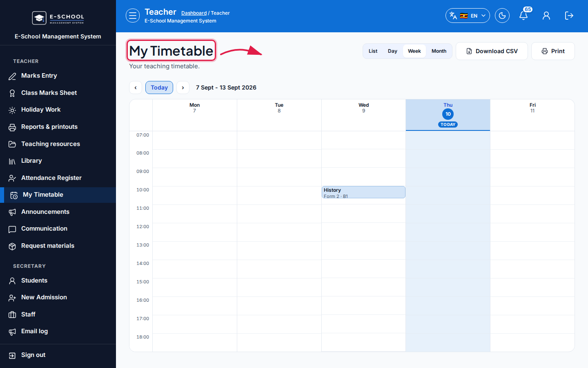Click the Announcements megaphone icon
The width and height of the screenshot is (588, 368).
coord(12,212)
